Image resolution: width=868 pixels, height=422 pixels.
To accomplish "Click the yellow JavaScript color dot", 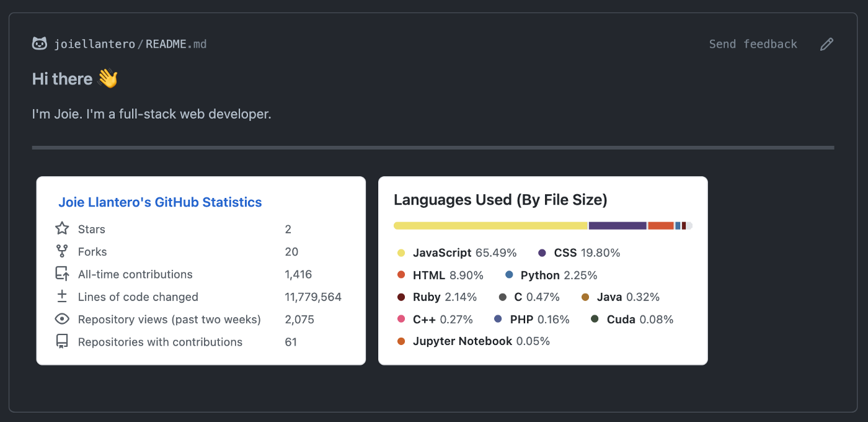I will 400,253.
